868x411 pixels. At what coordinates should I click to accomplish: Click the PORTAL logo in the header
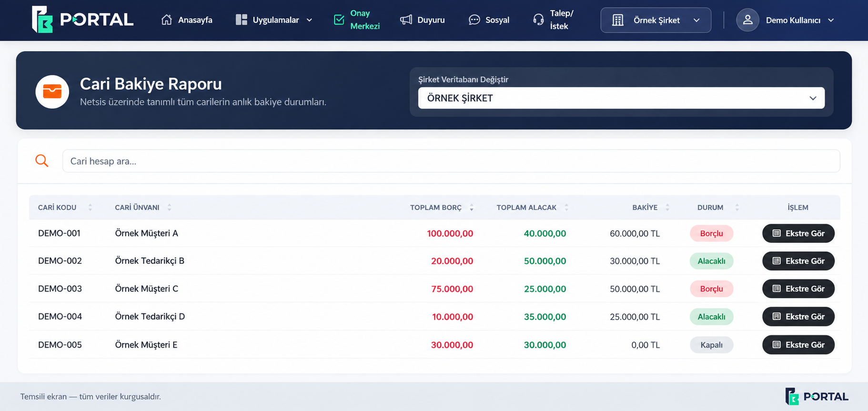point(82,20)
